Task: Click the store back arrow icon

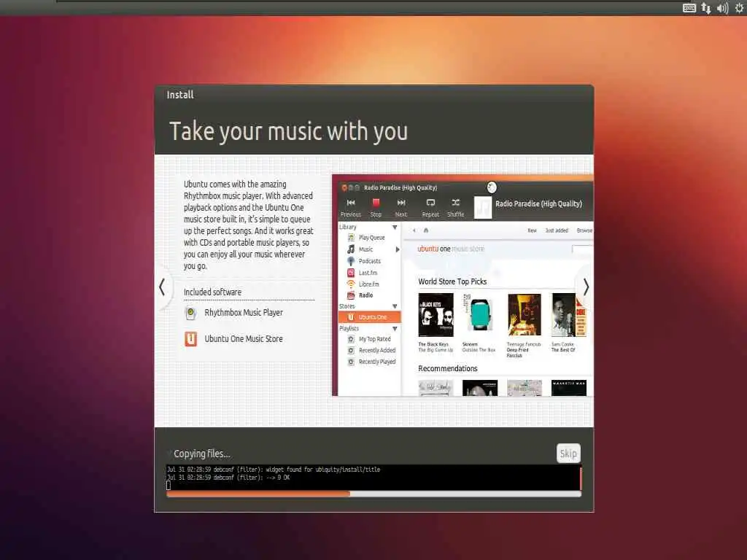Action: (414, 230)
